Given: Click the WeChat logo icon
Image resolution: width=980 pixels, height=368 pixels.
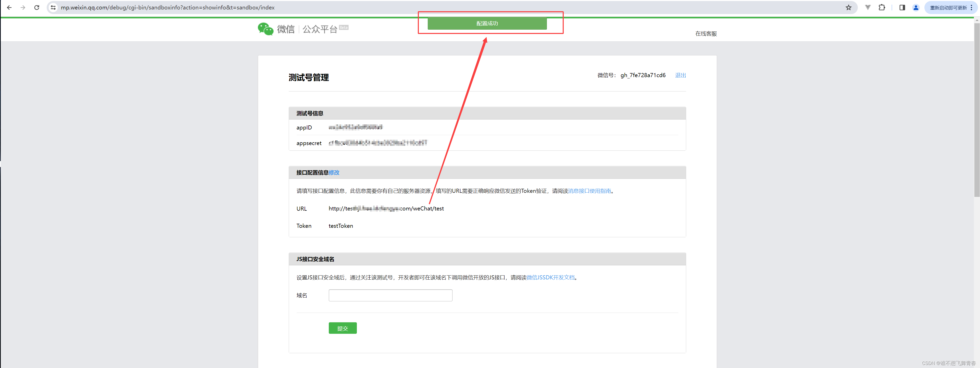Looking at the screenshot, I should [x=265, y=29].
